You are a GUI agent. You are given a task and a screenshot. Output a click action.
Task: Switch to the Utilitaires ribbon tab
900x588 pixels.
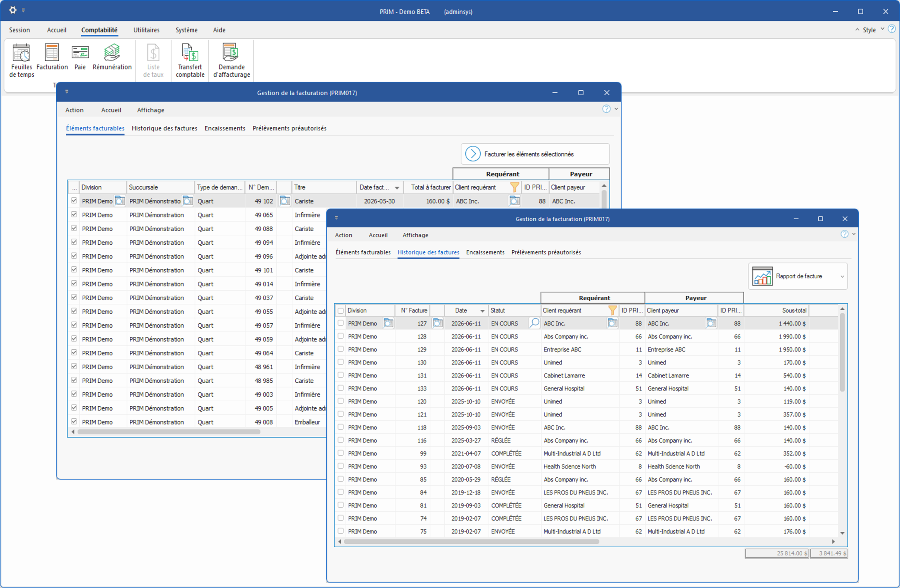(146, 30)
